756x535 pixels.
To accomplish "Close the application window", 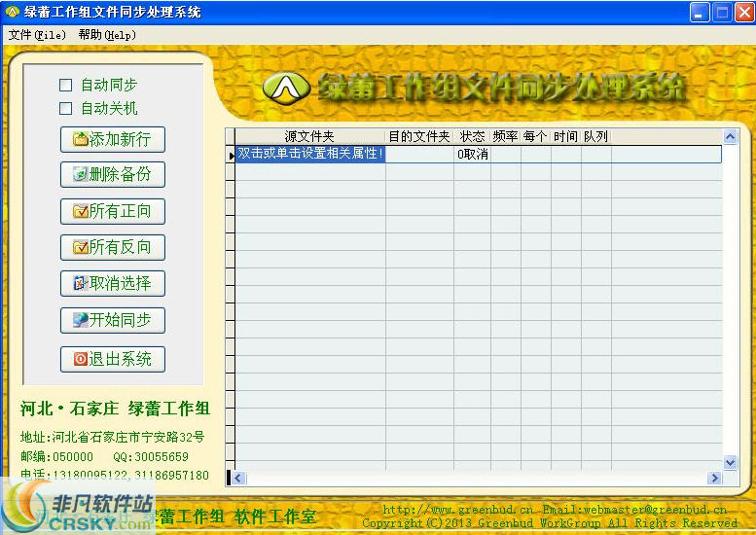I will tap(744, 12).
